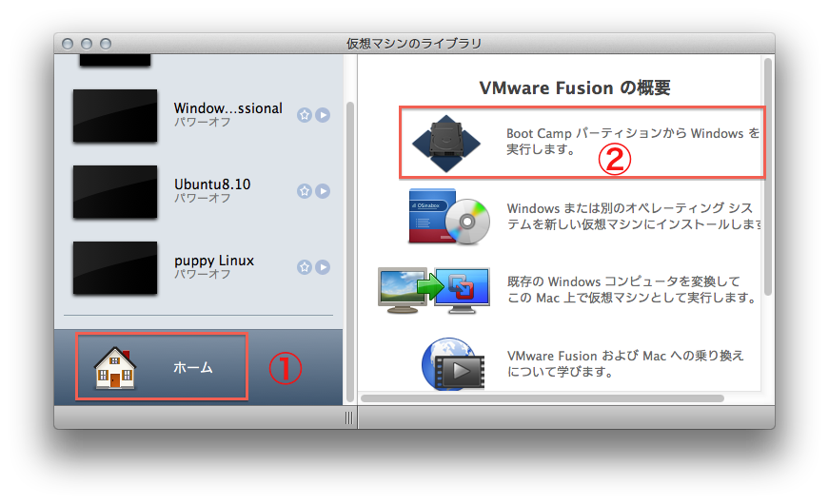Toggle favorite star for Window...ssional
Viewport: 829px width, 504px height.
304,115
